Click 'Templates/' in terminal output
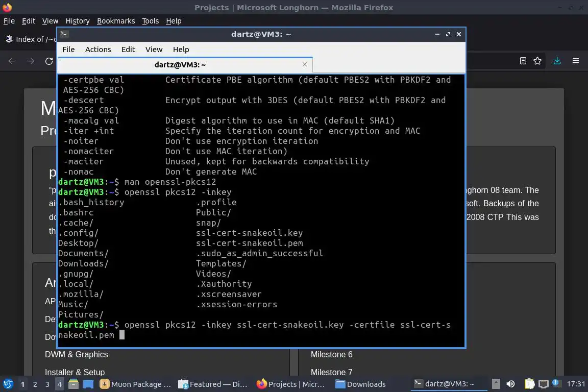The image size is (588, 392). [221, 263]
